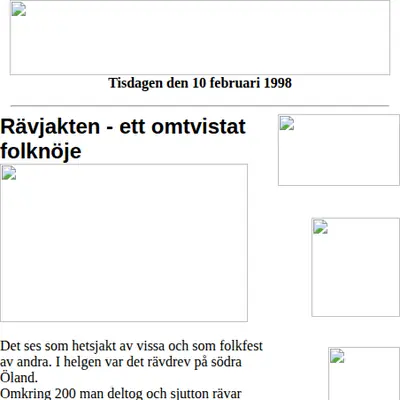The width and height of the screenshot is (400, 400).
Task: Click the word 'Öland.' in the article
Action: point(19,378)
